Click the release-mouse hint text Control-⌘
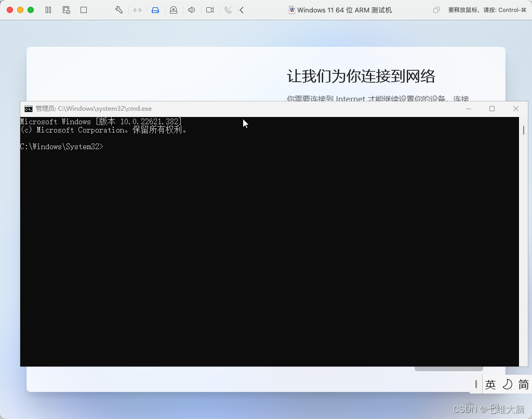Viewport: 532px width, 419px height. [x=487, y=10]
